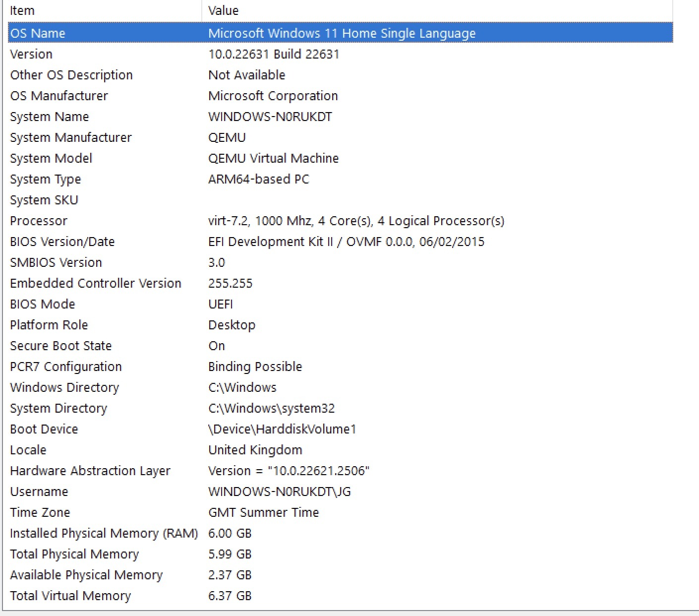This screenshot has width=699, height=616.
Task: Click the WINDOWS-N0RUKDT\JG value
Action: point(280,492)
